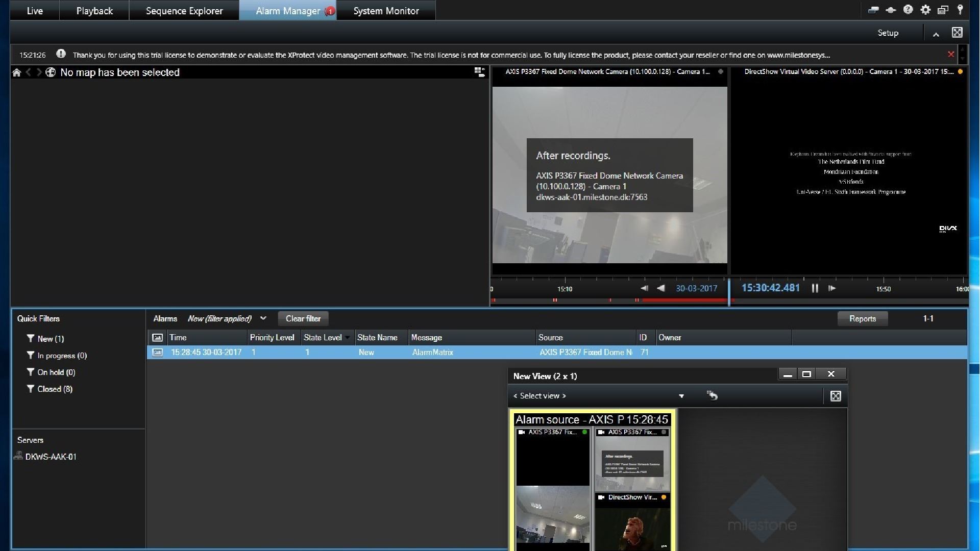980x551 pixels.
Task: Step to next frame on timeline
Action: 832,288
